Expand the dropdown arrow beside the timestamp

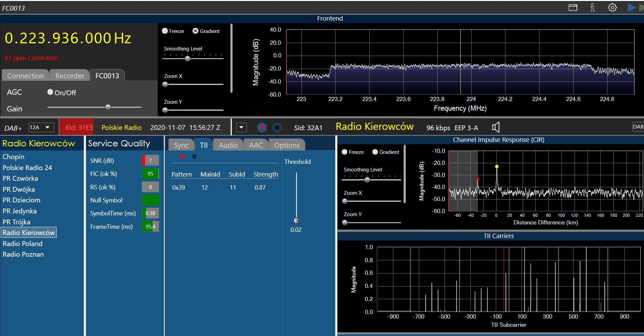(x=241, y=128)
